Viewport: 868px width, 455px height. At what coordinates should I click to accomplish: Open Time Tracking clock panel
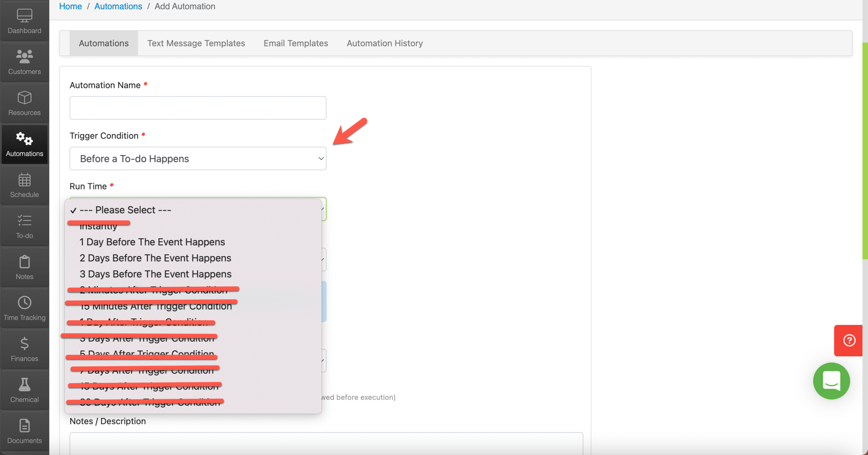[24, 308]
